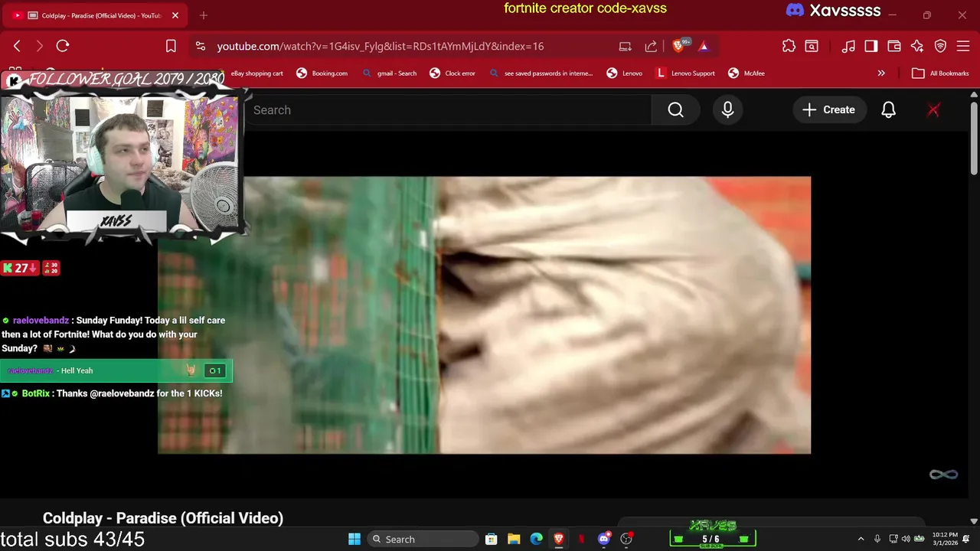
Task: Open the Brave Wallet icon
Action: [894, 46]
